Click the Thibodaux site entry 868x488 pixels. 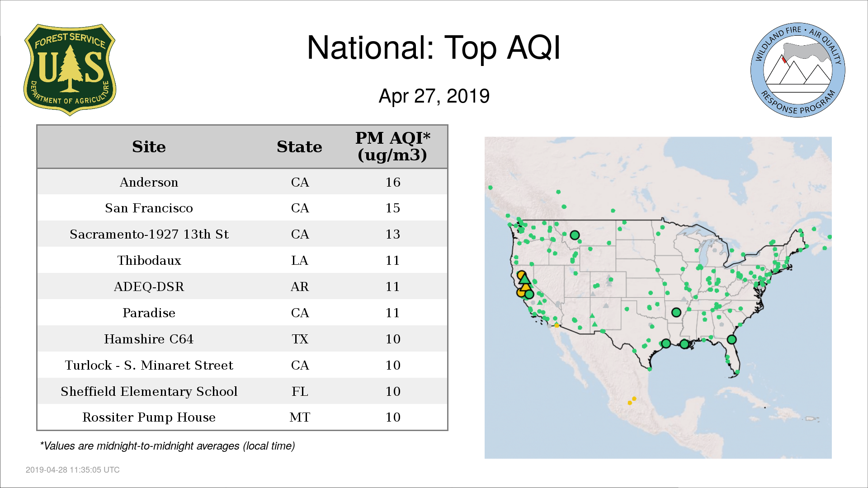[149, 260]
